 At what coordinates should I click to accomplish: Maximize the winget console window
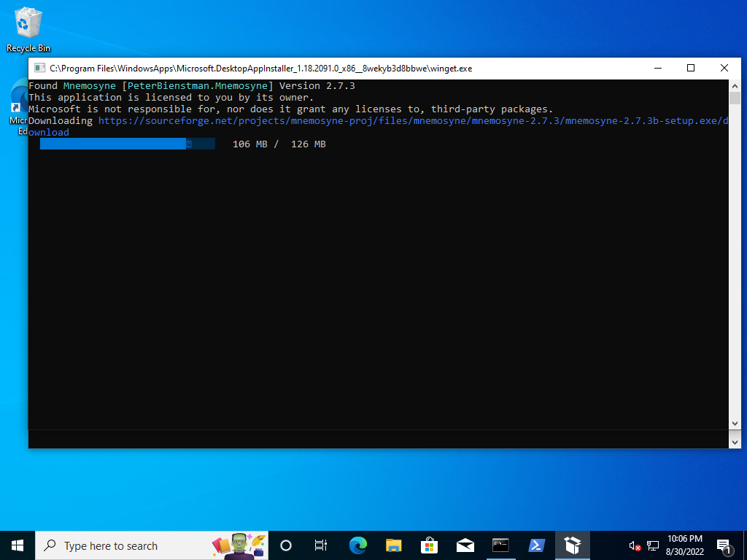tap(691, 68)
